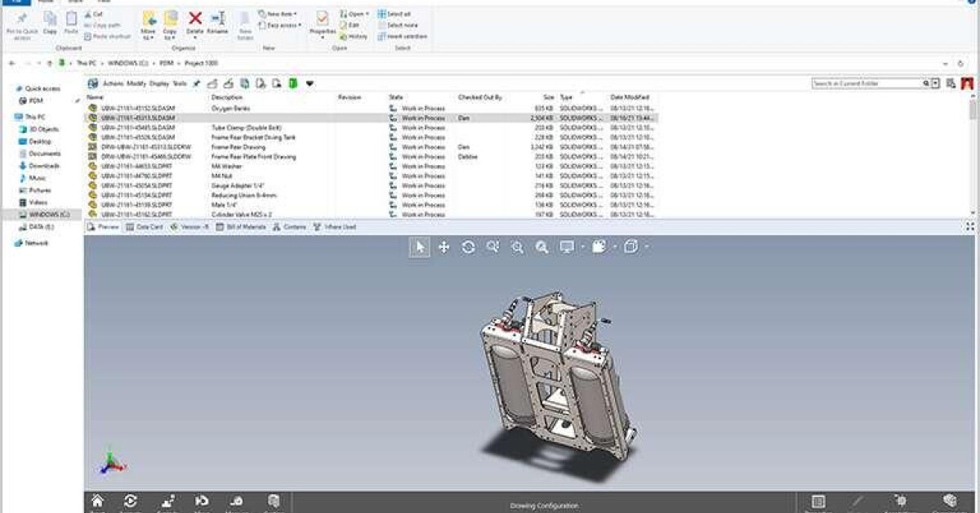
Task: Click the Move components icon in bottom bar
Action: pyautogui.click(x=202, y=502)
